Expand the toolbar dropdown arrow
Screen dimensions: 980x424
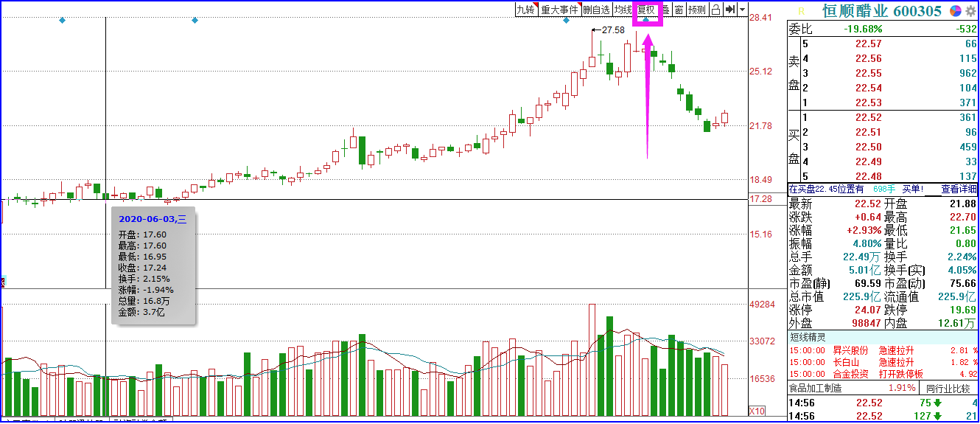(x=742, y=10)
